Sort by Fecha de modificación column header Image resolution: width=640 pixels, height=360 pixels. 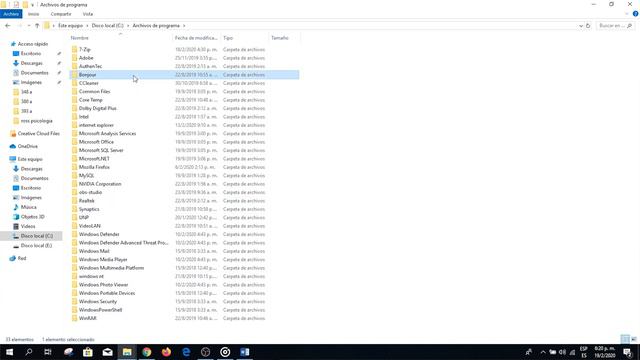pyautogui.click(x=196, y=38)
